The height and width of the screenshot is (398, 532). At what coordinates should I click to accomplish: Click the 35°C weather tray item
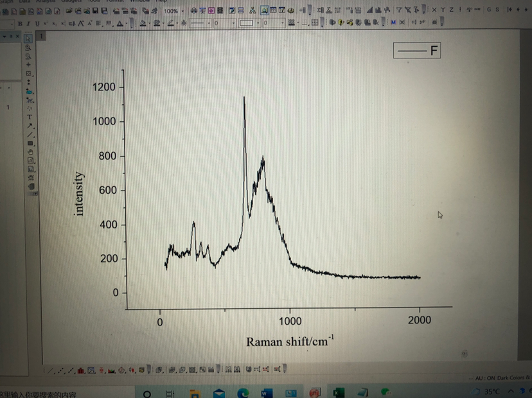pos(486,392)
